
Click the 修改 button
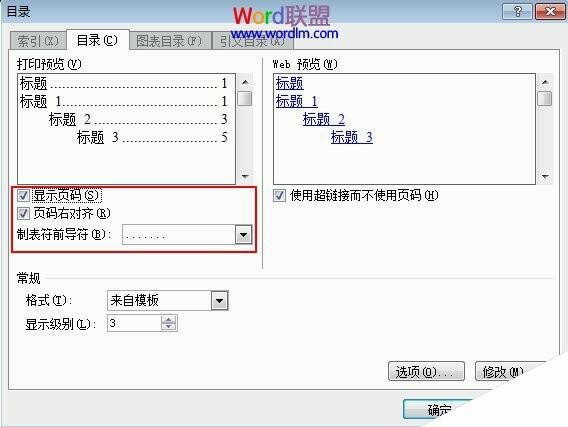coord(505,371)
